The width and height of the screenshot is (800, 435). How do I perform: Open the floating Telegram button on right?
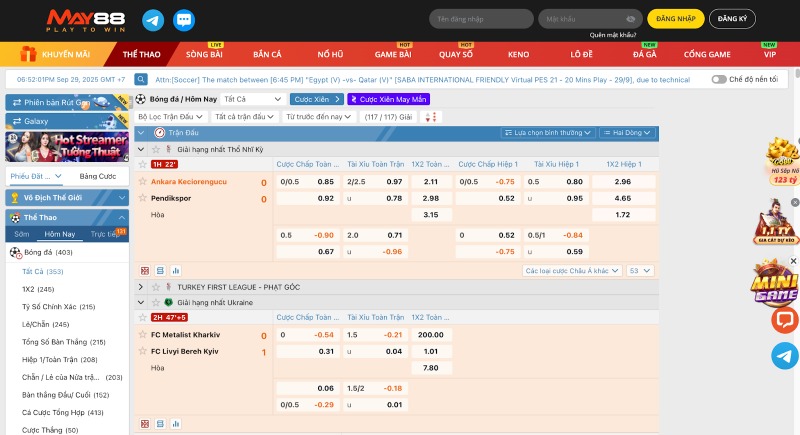click(785, 356)
